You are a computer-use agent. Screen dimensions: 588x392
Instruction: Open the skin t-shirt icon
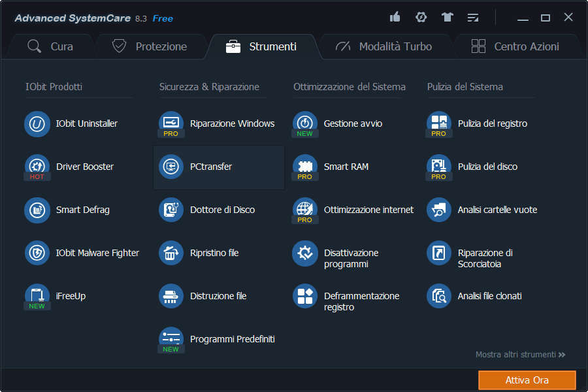pos(447,18)
